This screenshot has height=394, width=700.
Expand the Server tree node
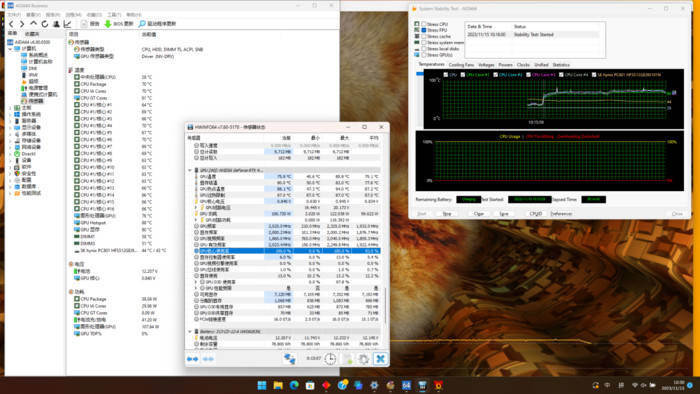(x=10, y=121)
